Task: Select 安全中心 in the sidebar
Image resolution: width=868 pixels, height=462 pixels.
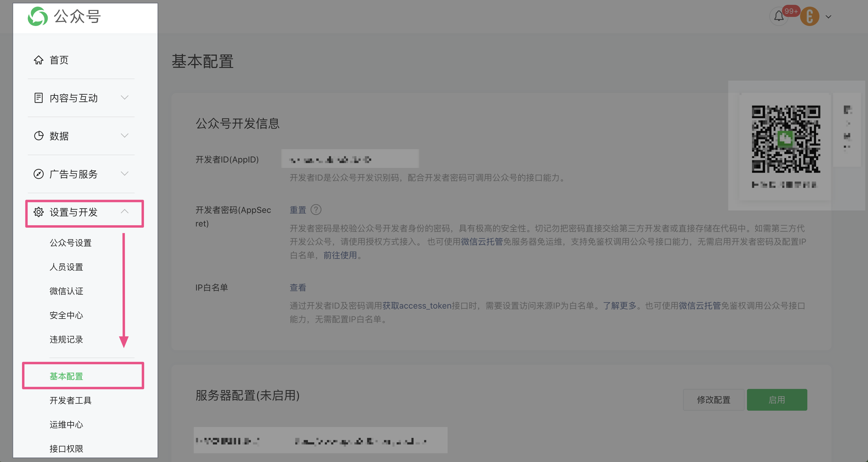Action: pyautogui.click(x=66, y=315)
